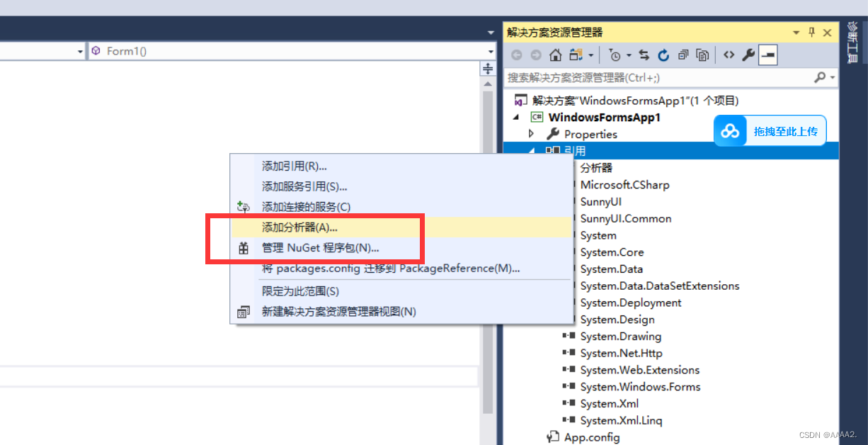The height and width of the screenshot is (445, 868).
Task: Click the Back navigation arrow in Solution Explorer
Action: (516, 55)
